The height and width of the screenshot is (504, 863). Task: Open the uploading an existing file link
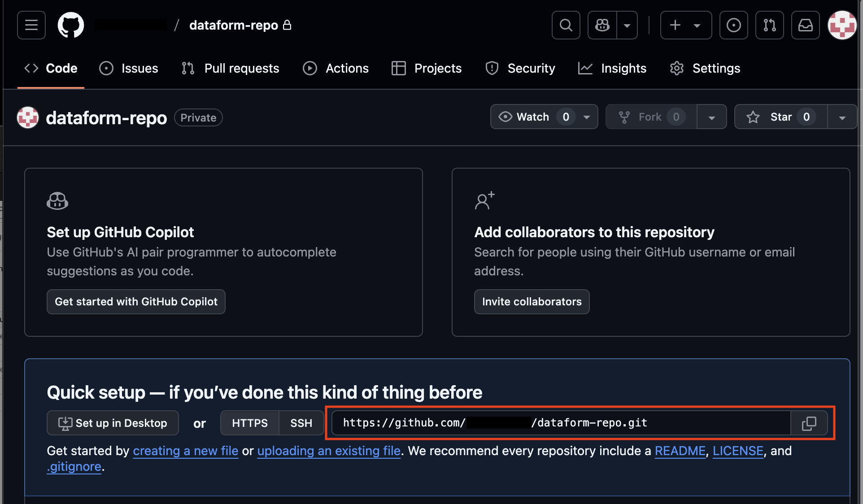[329, 451]
